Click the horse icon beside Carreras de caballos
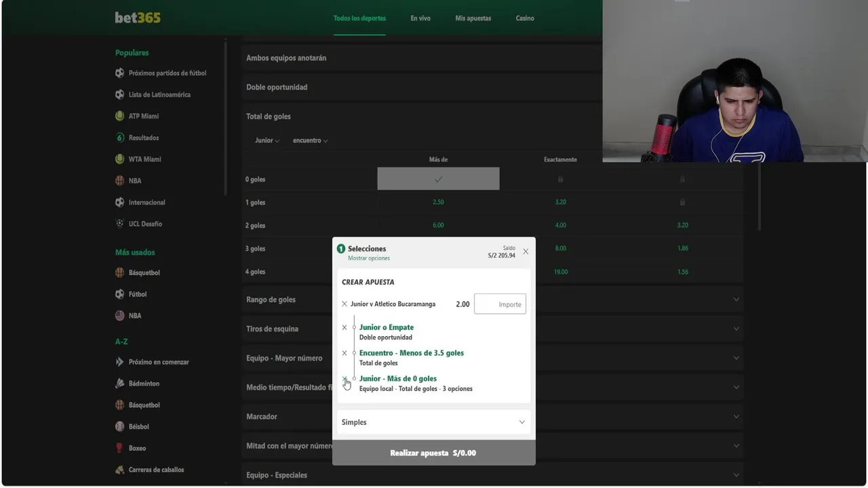Image resolution: width=868 pixels, height=488 pixels. (x=120, y=470)
